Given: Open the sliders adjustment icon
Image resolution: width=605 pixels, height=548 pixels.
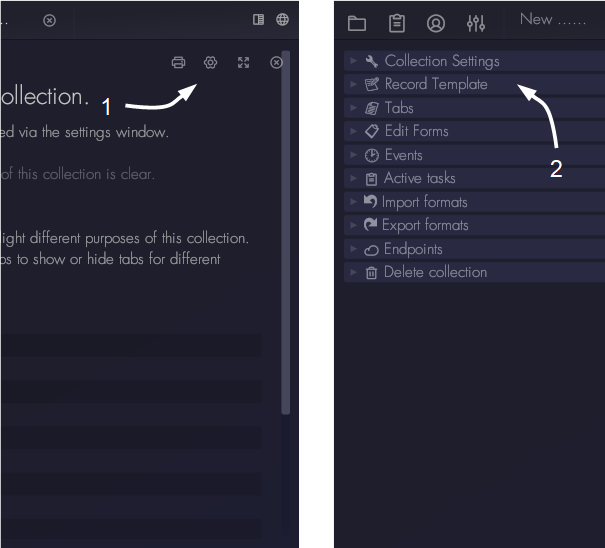Looking at the screenshot, I should point(476,23).
